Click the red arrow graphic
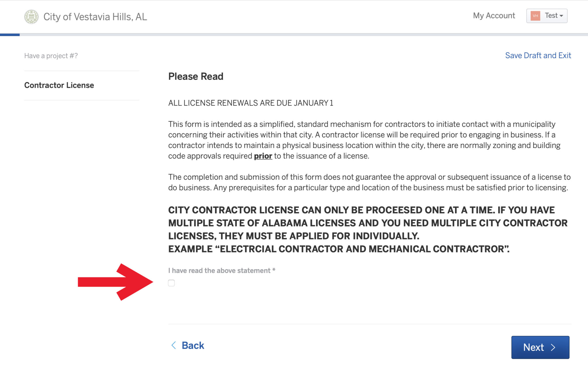588x370 pixels. click(115, 282)
